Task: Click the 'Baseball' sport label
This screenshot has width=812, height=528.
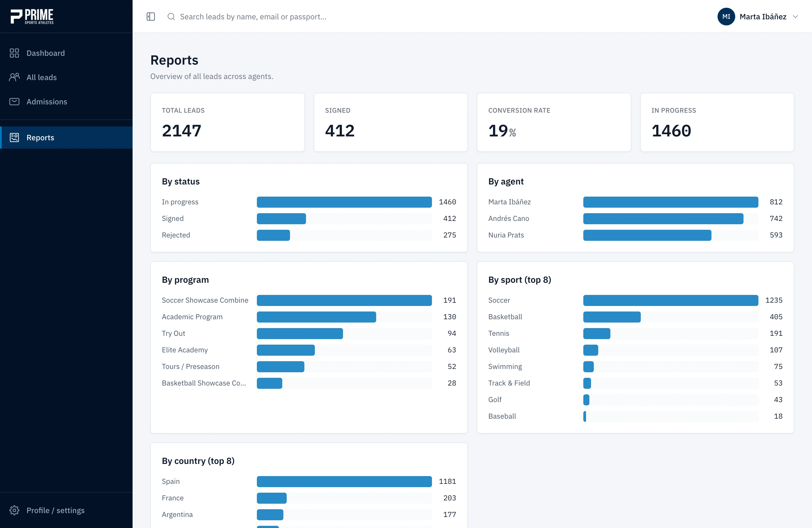Action: pos(502,416)
